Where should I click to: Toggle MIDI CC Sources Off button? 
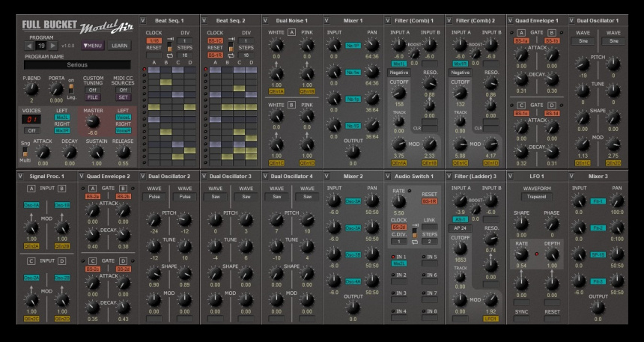coord(123,91)
